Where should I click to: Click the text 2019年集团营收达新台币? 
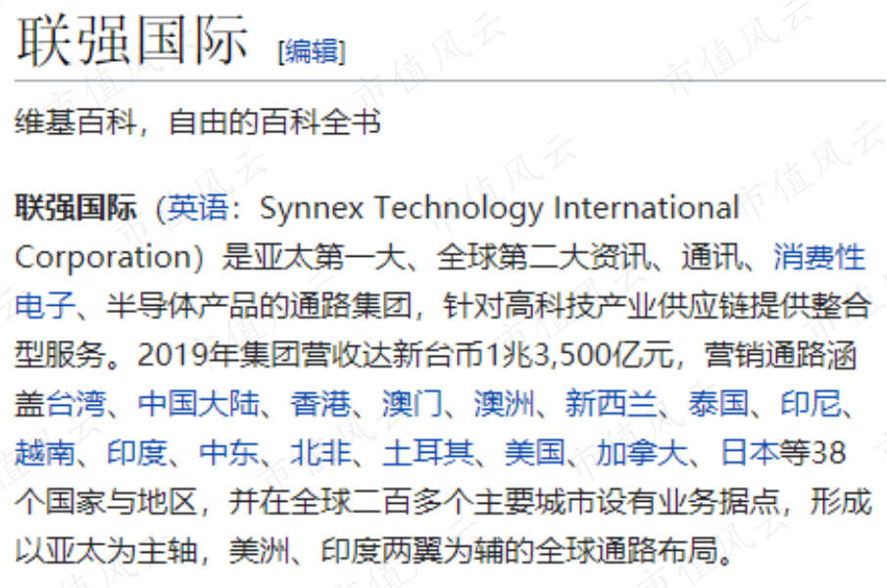point(311,355)
